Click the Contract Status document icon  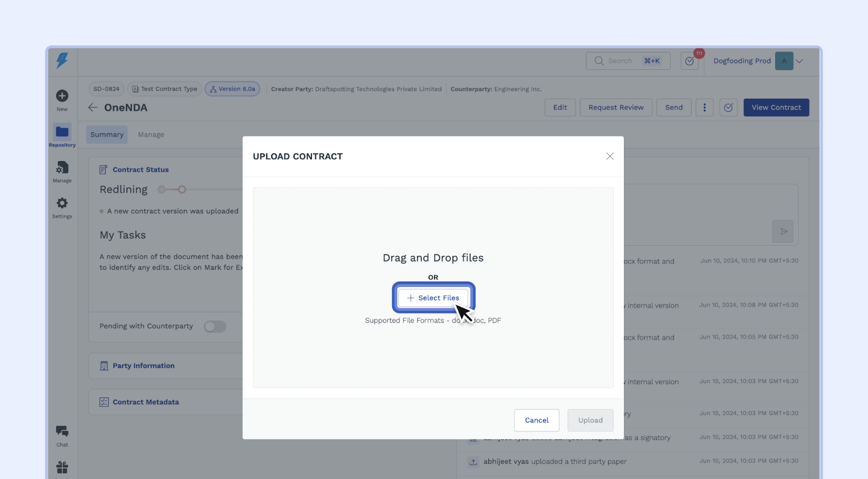(x=104, y=170)
